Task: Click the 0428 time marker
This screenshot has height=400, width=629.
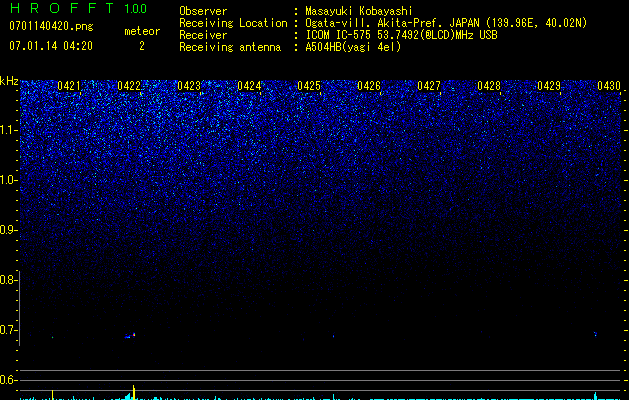Action: tap(489, 86)
